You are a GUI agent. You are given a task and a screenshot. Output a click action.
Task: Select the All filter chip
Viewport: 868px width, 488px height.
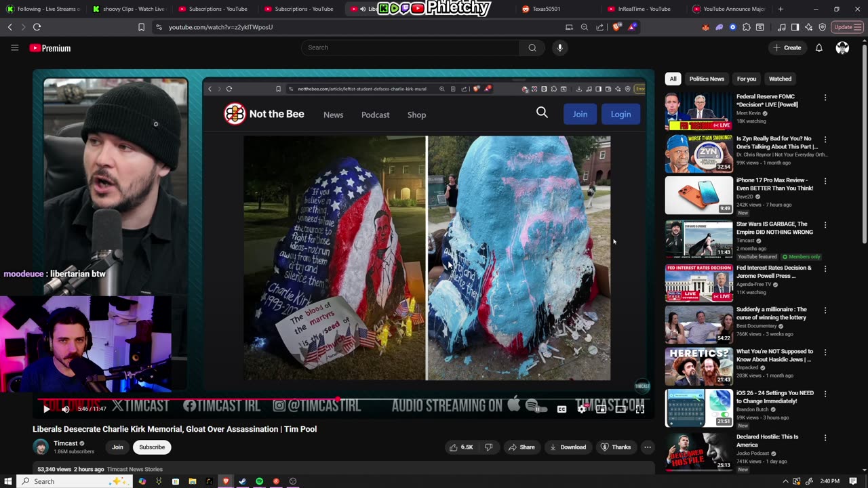tap(673, 79)
